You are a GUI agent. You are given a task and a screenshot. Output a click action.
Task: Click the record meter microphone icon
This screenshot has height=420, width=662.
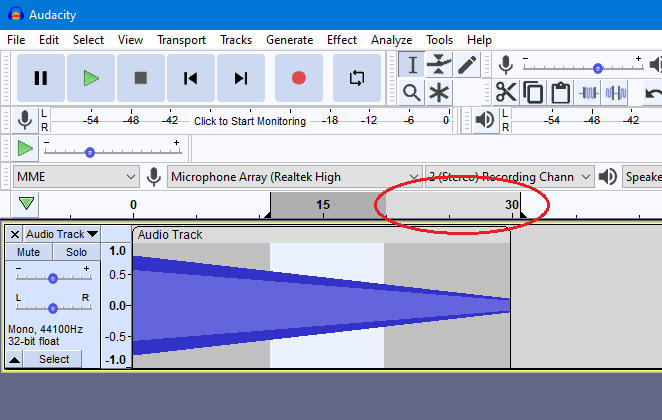pos(25,120)
